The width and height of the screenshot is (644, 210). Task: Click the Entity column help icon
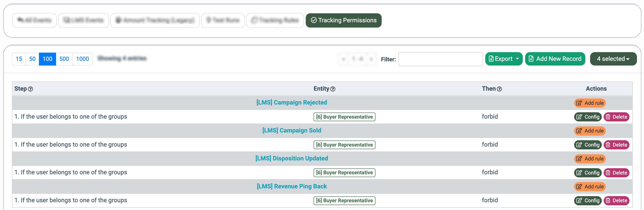pyautogui.click(x=333, y=89)
